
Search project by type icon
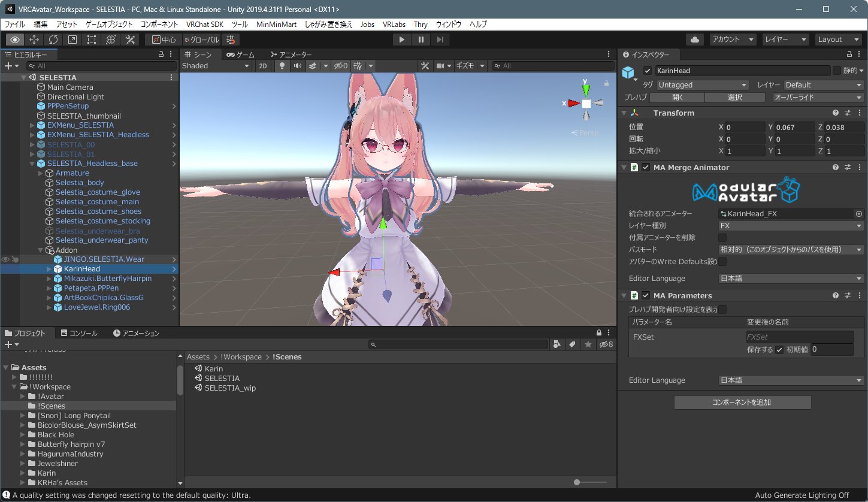point(557,344)
